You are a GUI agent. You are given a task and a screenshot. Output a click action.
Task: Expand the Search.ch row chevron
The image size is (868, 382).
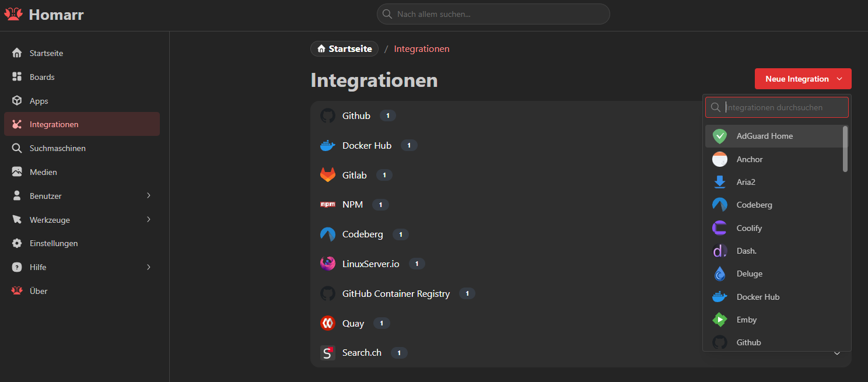click(837, 353)
